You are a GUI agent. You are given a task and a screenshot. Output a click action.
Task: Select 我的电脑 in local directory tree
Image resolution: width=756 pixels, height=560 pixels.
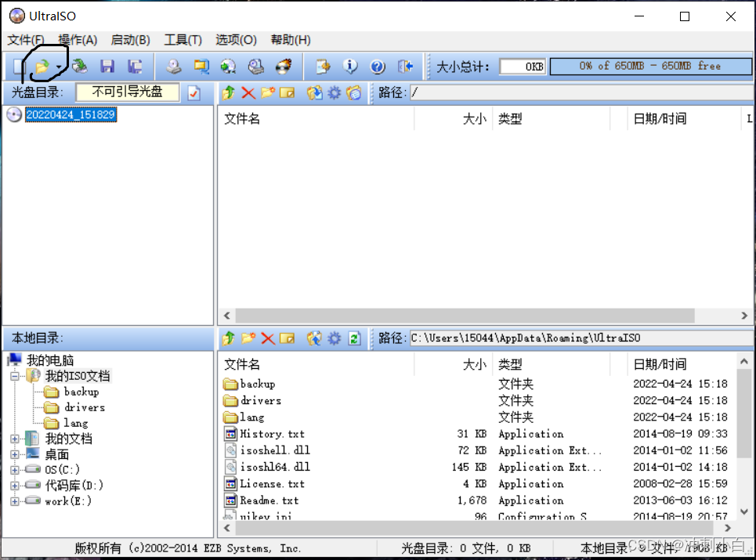click(x=50, y=360)
